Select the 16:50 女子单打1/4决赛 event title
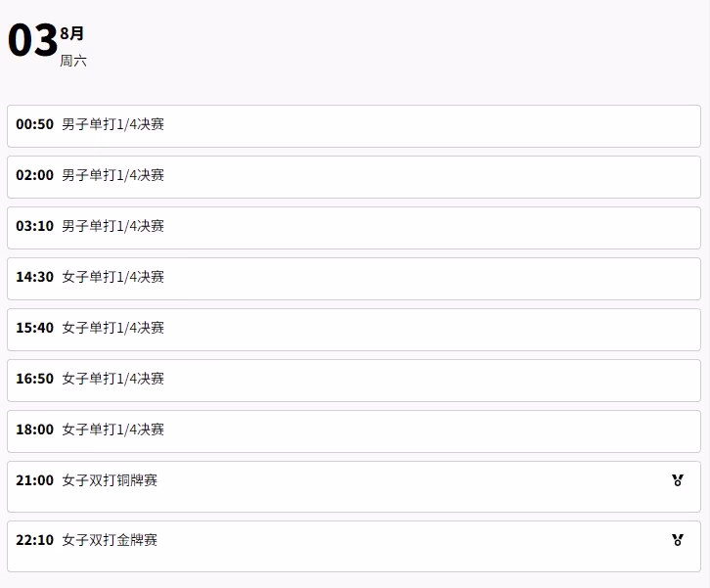Screen dimensions: 710x588 [x=112, y=379]
